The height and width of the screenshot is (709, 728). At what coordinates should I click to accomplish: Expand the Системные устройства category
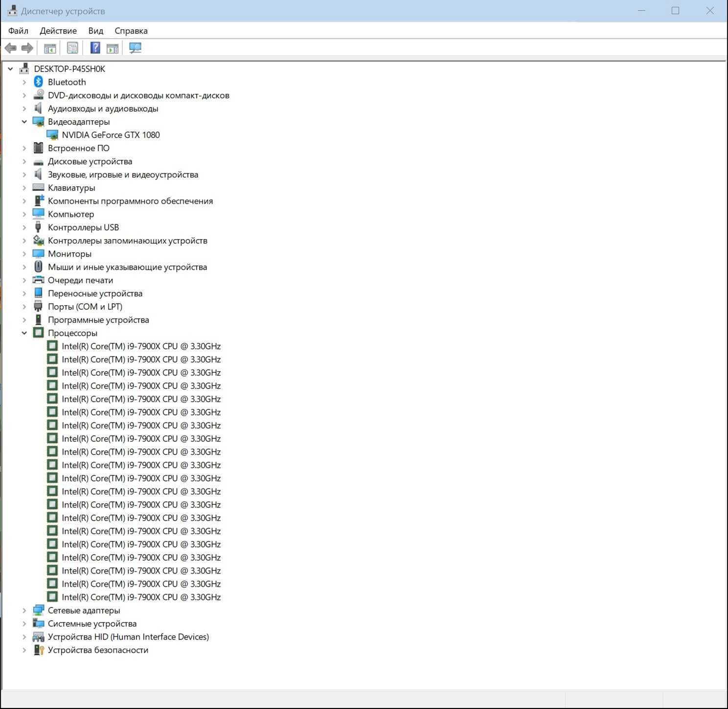pos(24,623)
